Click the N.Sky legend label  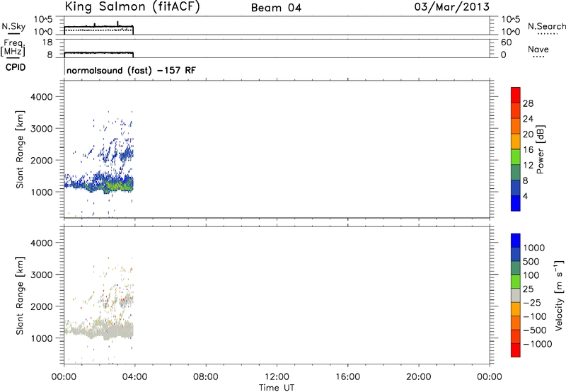point(13,27)
